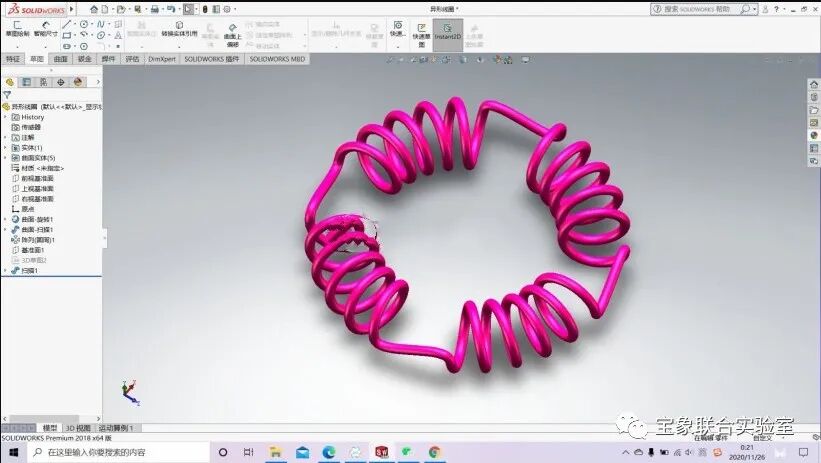
Task: Open the 草图绘制 dropdown arrow below Sketch
Action: coord(17,47)
